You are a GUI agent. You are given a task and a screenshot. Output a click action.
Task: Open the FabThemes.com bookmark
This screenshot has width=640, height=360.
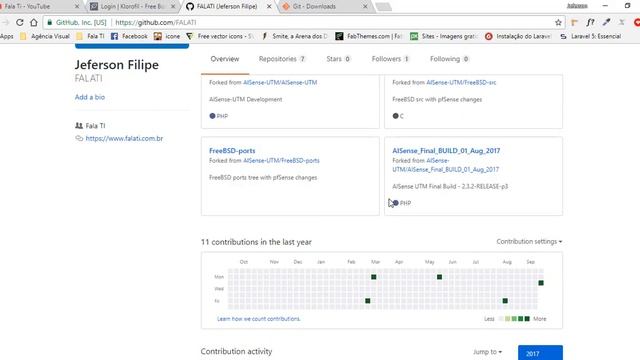point(369,36)
